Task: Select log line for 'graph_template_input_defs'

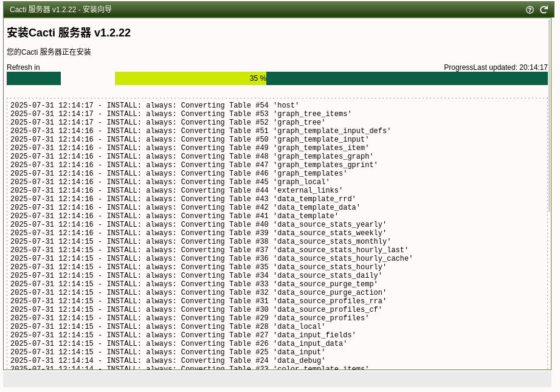Action: (x=201, y=131)
